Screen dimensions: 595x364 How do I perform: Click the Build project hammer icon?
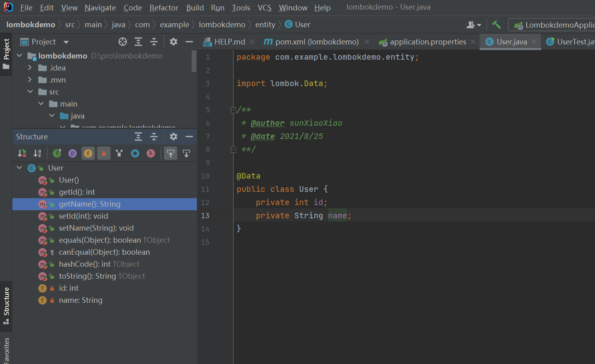[x=496, y=25]
